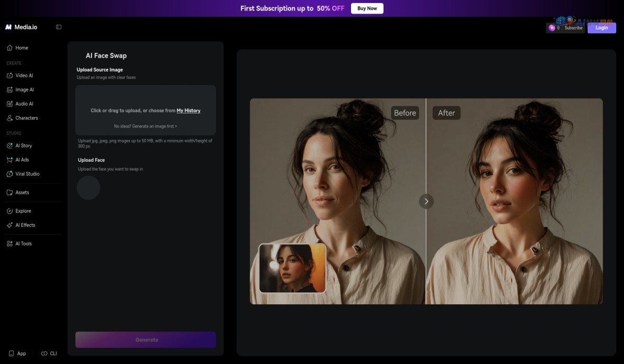The image size is (624, 364).
Task: Click the Characters person icon
Action: pyautogui.click(x=10, y=118)
